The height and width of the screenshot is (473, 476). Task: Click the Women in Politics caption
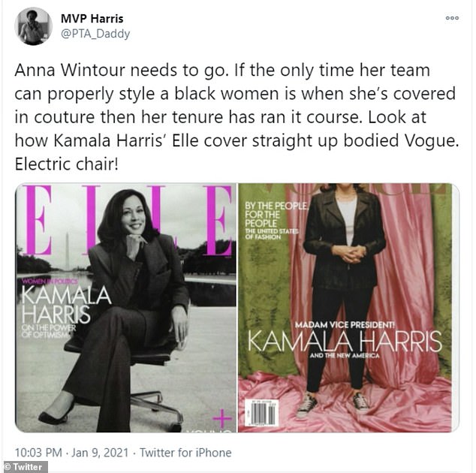point(50,282)
